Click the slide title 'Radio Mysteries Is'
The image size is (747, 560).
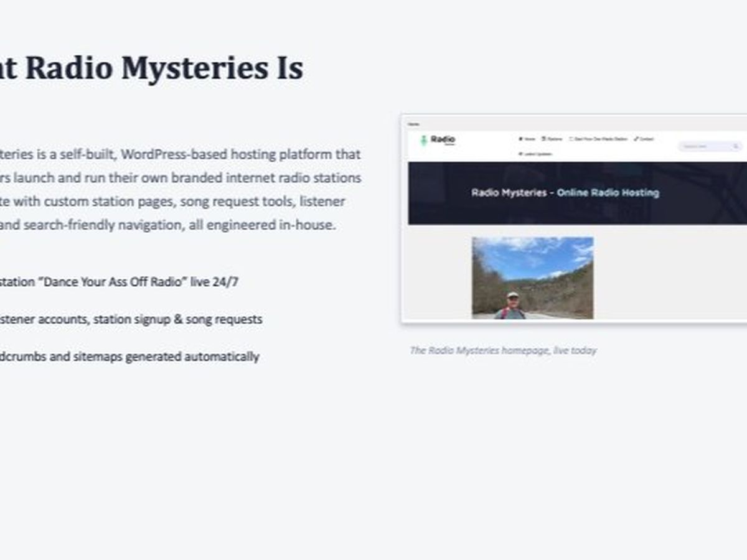coord(165,68)
